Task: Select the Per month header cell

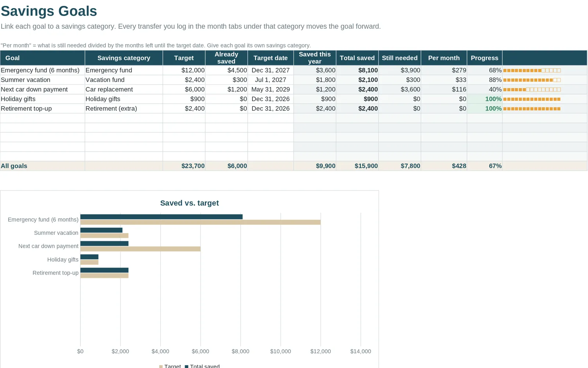Action: tap(444, 58)
